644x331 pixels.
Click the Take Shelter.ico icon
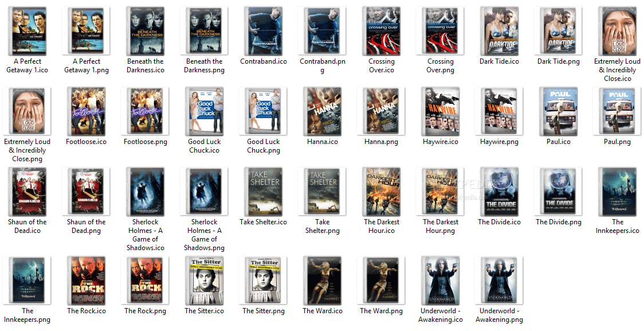click(x=263, y=192)
